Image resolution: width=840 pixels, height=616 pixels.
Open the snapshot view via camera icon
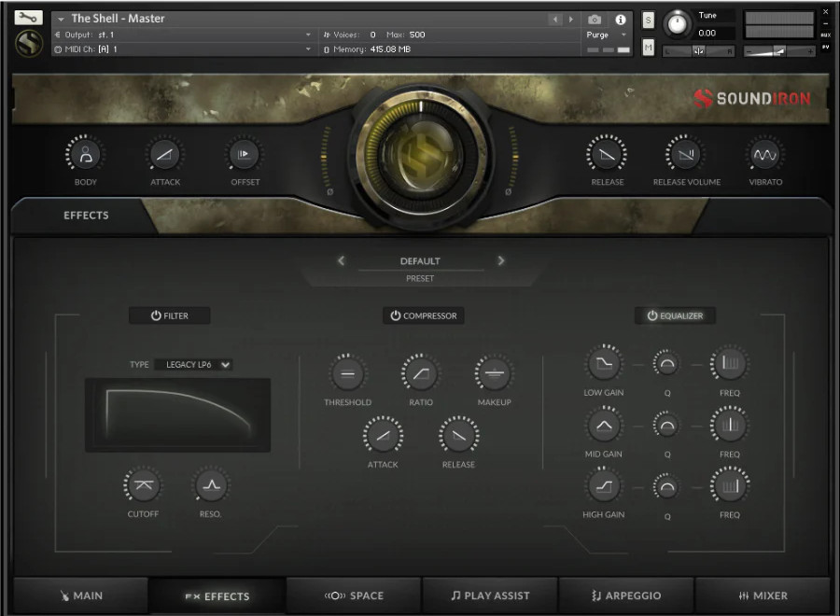pyautogui.click(x=595, y=19)
